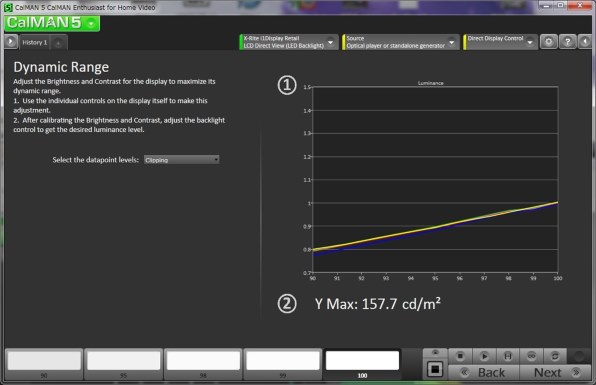Select the 90 level patch
The width and height of the screenshot is (596, 385).
click(44, 364)
